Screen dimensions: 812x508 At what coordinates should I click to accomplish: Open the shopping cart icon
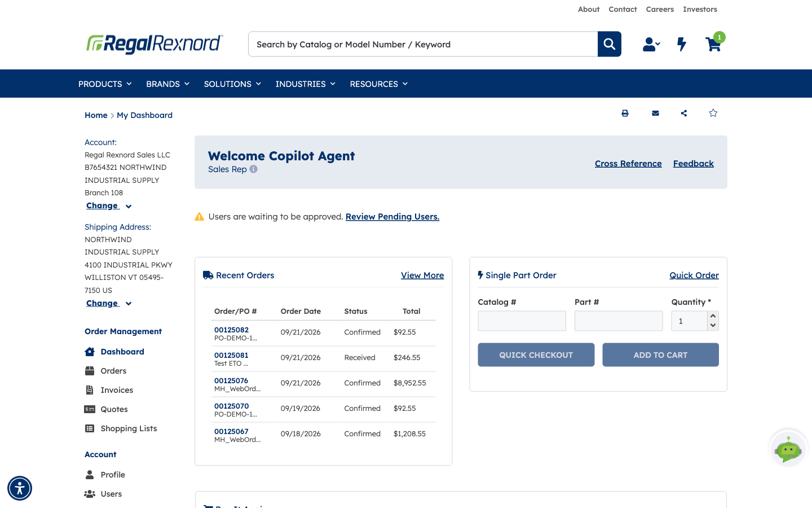(713, 44)
